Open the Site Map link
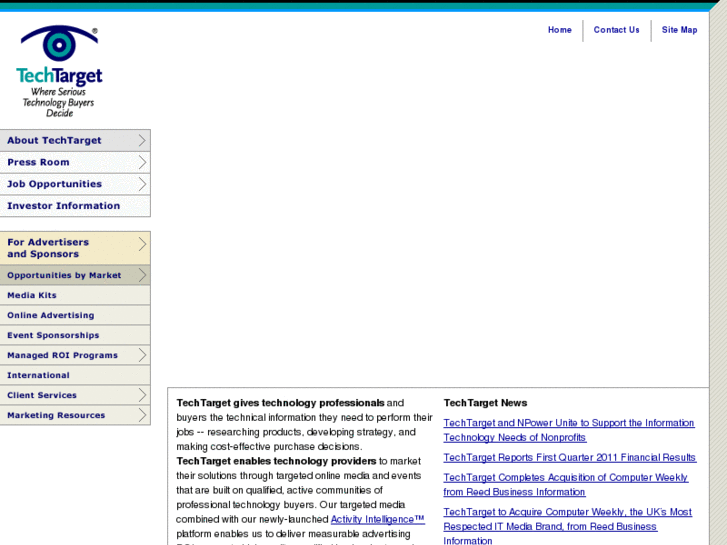Screen dimensions: 727x545 tap(679, 30)
